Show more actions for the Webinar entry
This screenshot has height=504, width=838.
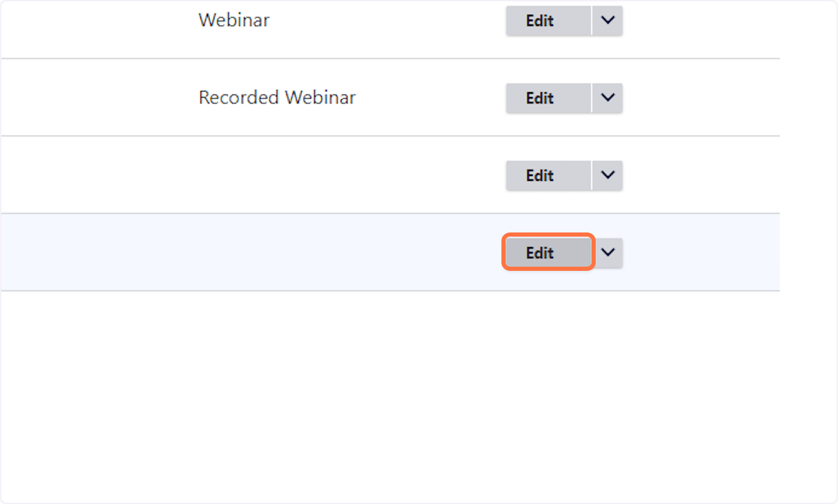coord(608,21)
